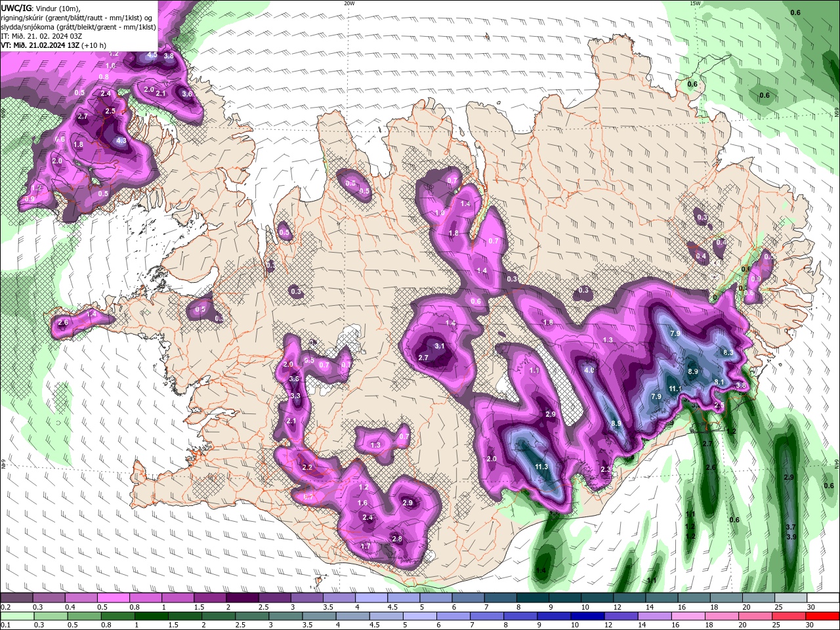Select the 2.8 value label on the south coast

(x=396, y=539)
